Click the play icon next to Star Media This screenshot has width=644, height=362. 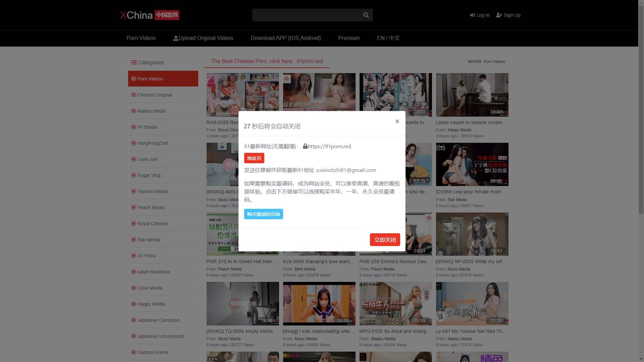click(x=133, y=240)
